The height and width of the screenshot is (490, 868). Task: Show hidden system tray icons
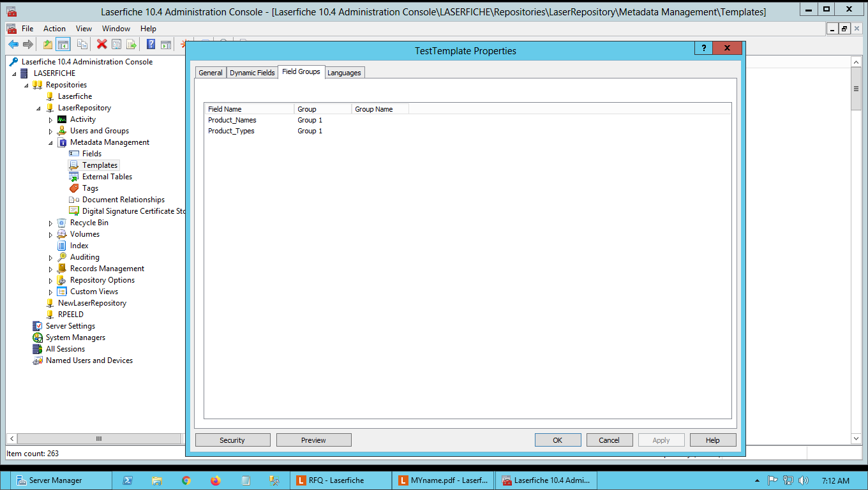(x=757, y=480)
